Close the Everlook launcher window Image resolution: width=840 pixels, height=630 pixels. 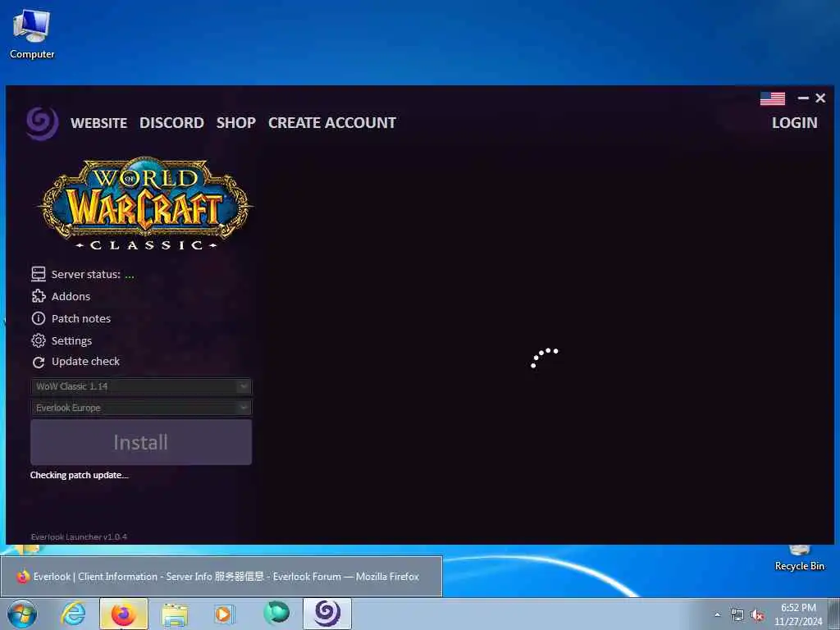(820, 98)
